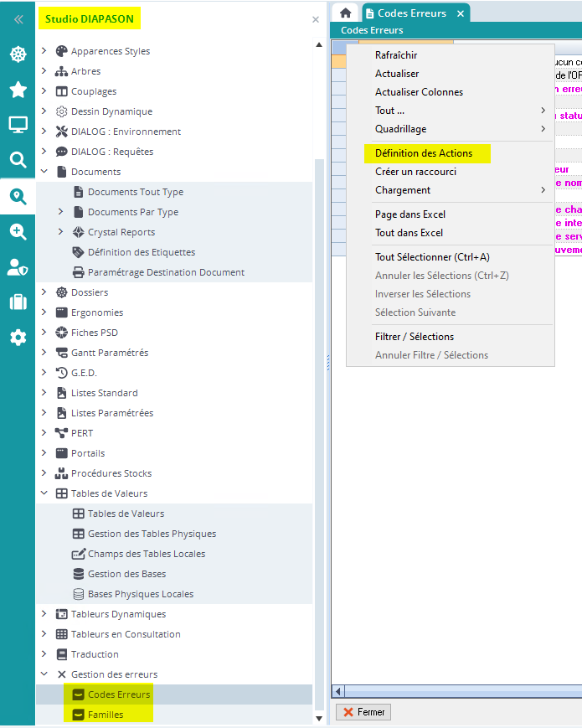582x728 pixels.
Task: Click the monitor screen sidebar icon
Action: tap(18, 125)
